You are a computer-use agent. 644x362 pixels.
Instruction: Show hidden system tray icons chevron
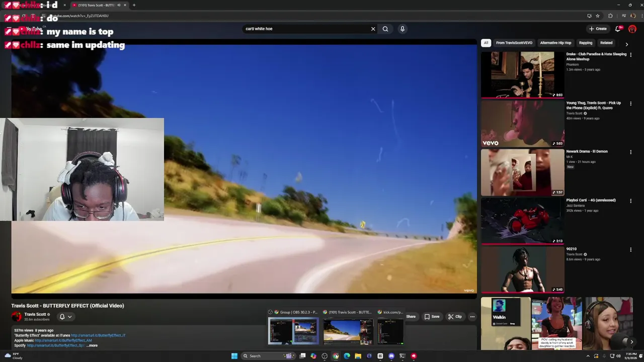coord(588,356)
